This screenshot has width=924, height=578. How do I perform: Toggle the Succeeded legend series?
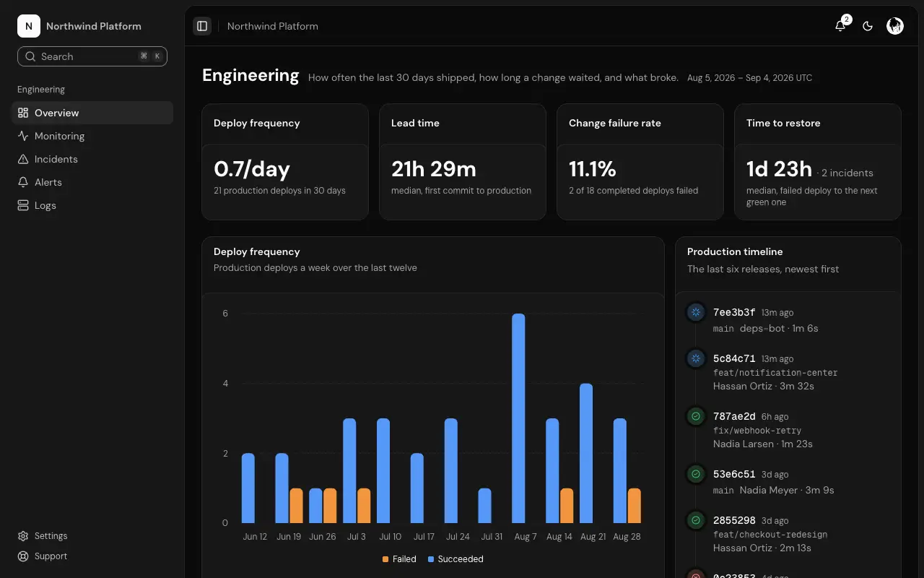point(456,559)
